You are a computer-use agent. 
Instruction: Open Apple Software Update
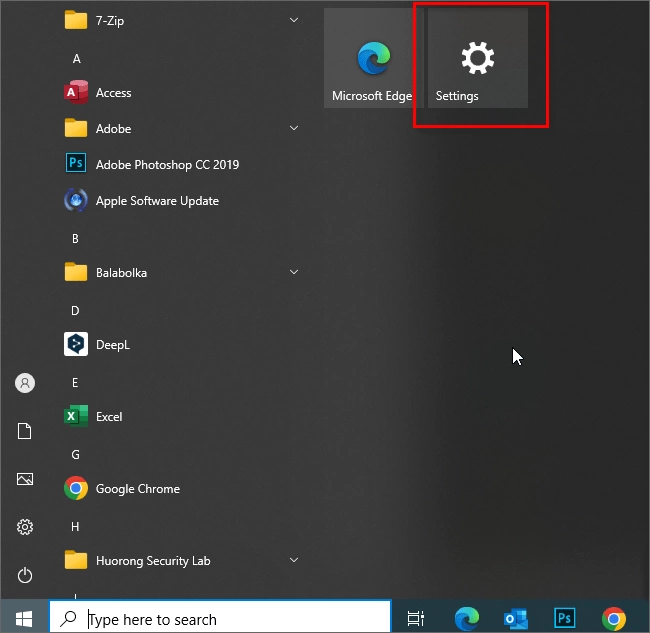(x=181, y=201)
